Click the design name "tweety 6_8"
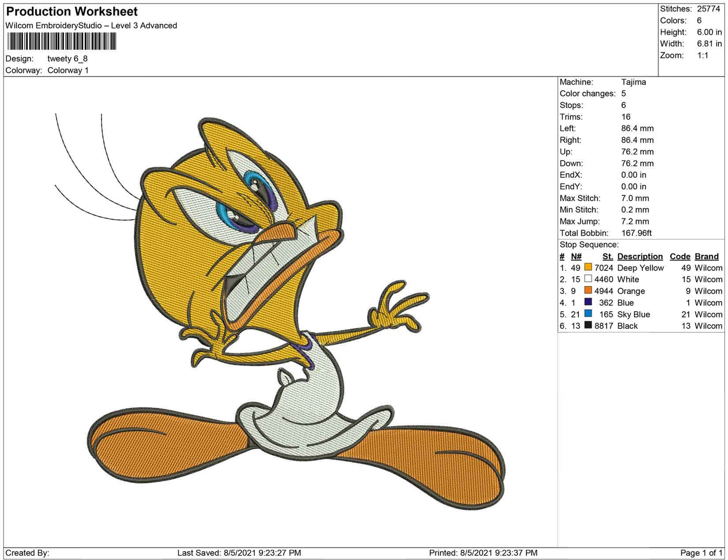 coord(68,58)
